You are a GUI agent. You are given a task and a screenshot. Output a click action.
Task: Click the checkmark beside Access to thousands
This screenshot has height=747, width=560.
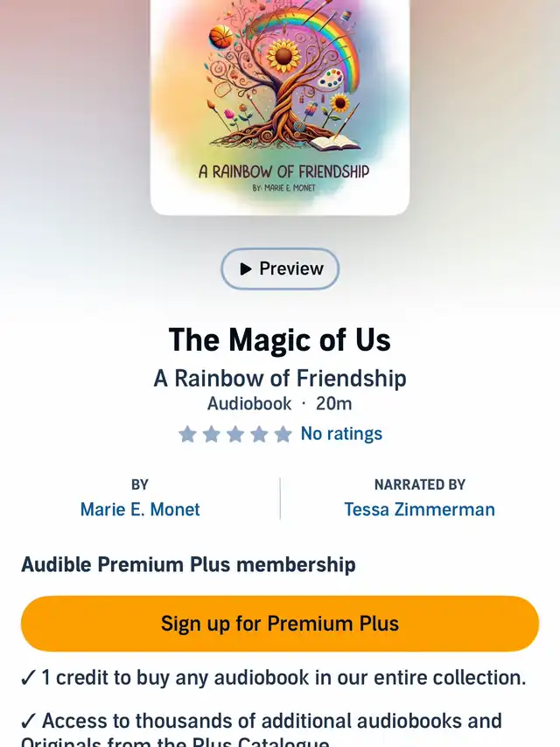tap(28, 721)
